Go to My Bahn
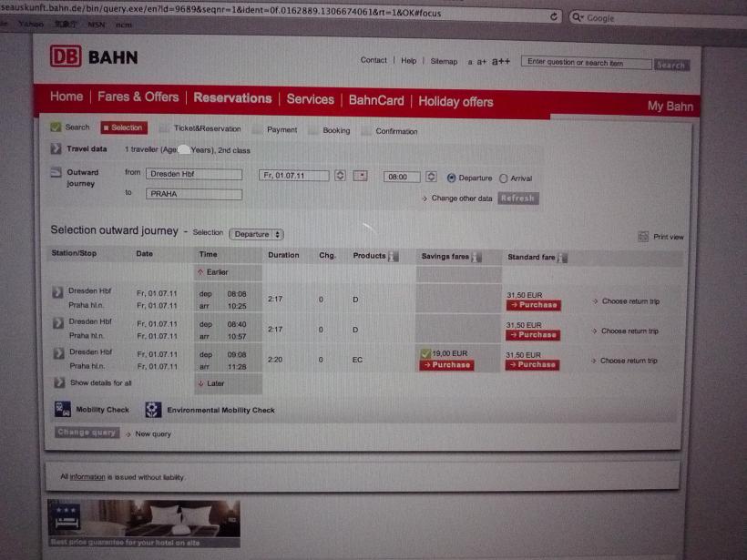 click(670, 107)
